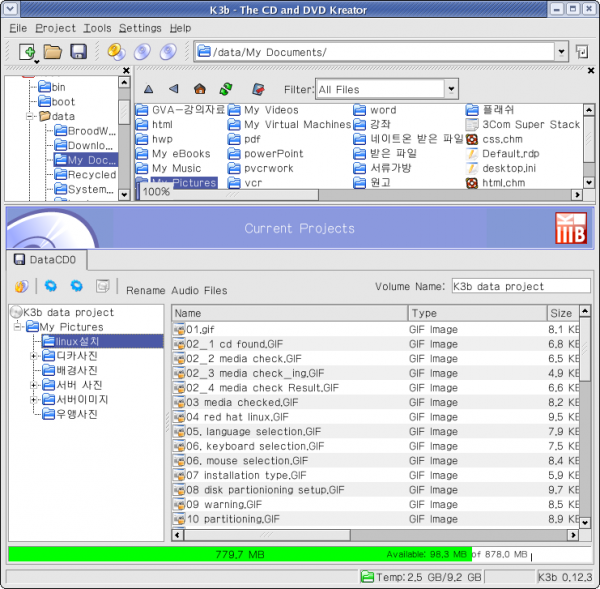This screenshot has width=600, height=589.
Task: Select the DataCD0 project tab
Action: coord(46,260)
